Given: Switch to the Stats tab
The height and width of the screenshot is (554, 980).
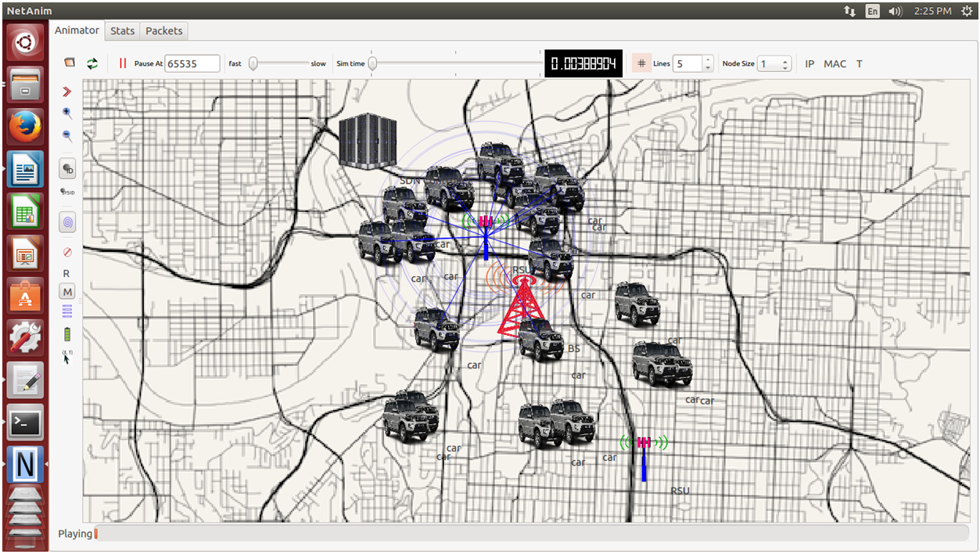Looking at the screenshot, I should coord(123,31).
